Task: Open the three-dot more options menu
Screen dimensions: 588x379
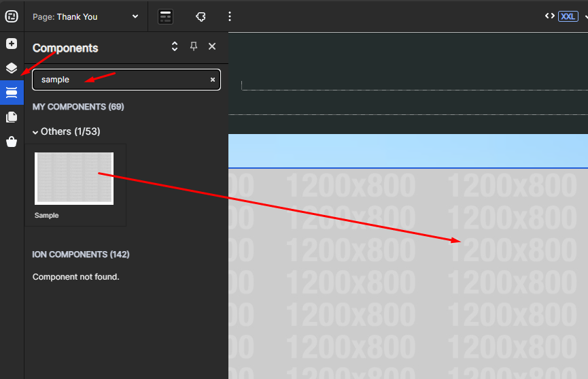Action: click(x=230, y=16)
